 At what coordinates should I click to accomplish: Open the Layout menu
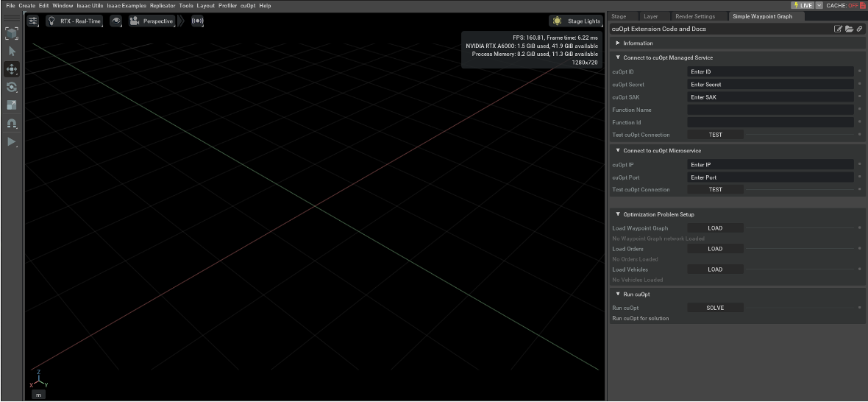coord(205,5)
